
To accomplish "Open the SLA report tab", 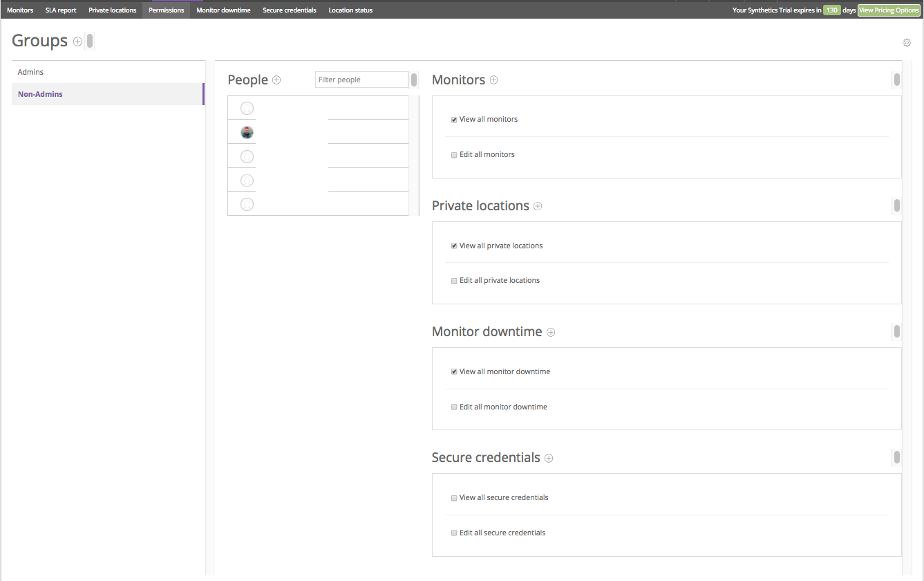I will coord(61,10).
